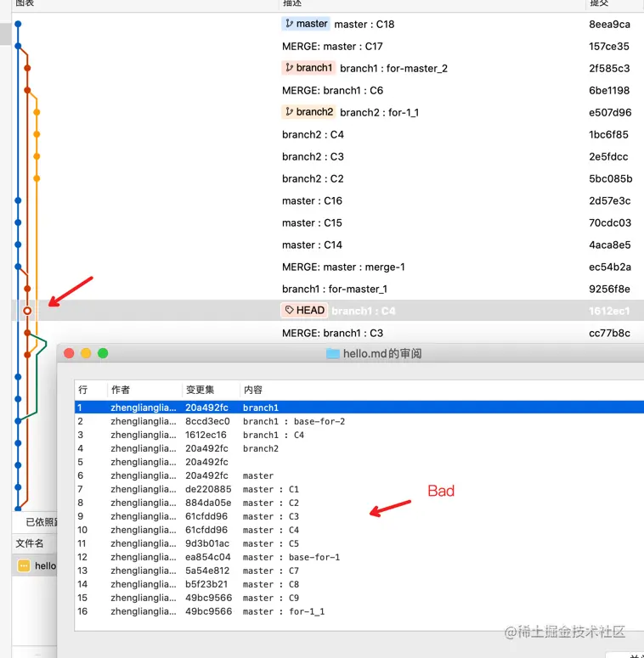
Task: Click commit hash e507d96
Action: (x=610, y=112)
